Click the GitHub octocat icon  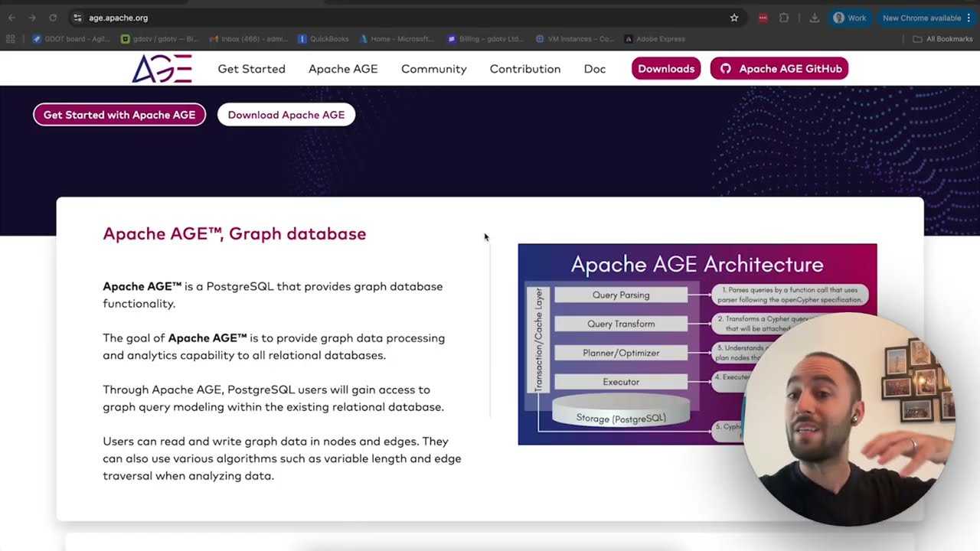pos(726,69)
